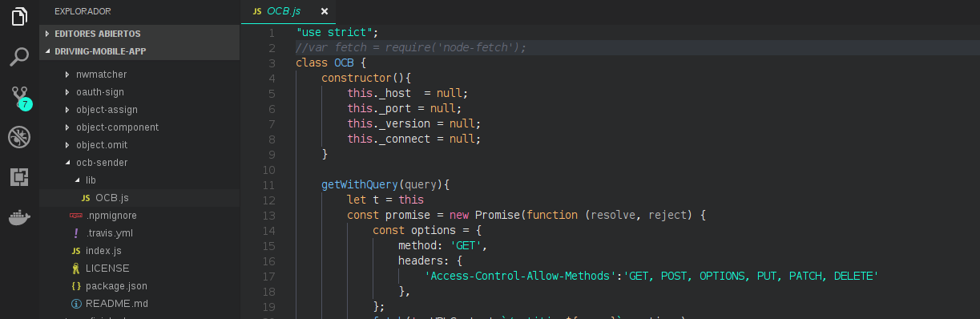Click the 'Access-Control-Allow-Methods' string
The width and height of the screenshot is (980, 319).
(523, 277)
